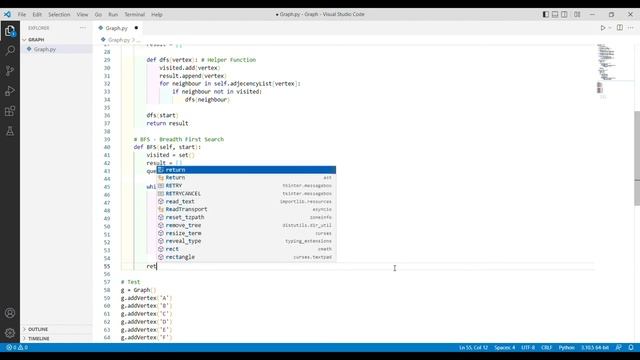
Task: Click Ln 55, Col 12 status entry
Action: [x=473, y=348]
